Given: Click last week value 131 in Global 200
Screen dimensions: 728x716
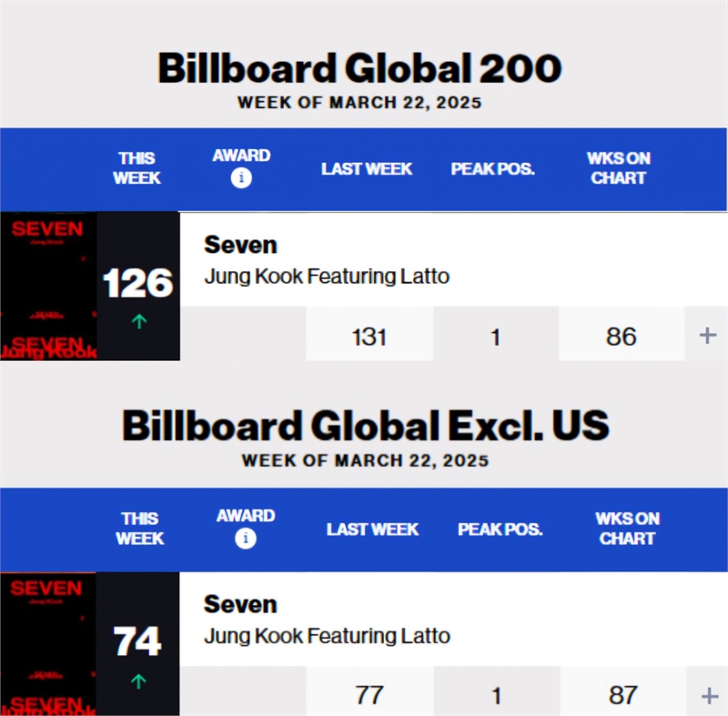Looking at the screenshot, I should click(x=369, y=337).
